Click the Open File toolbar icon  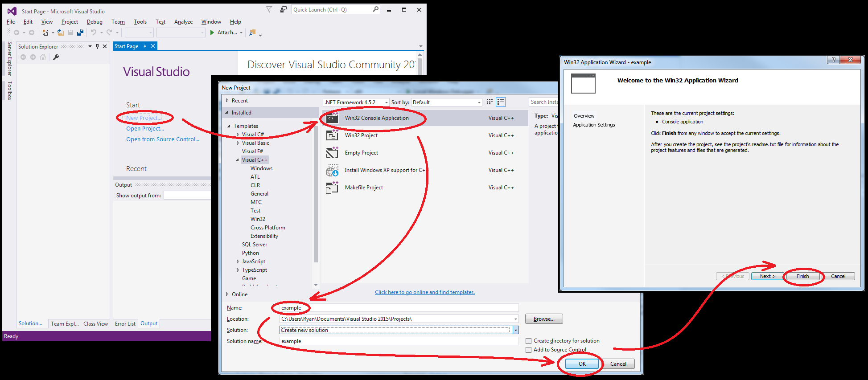pos(60,33)
